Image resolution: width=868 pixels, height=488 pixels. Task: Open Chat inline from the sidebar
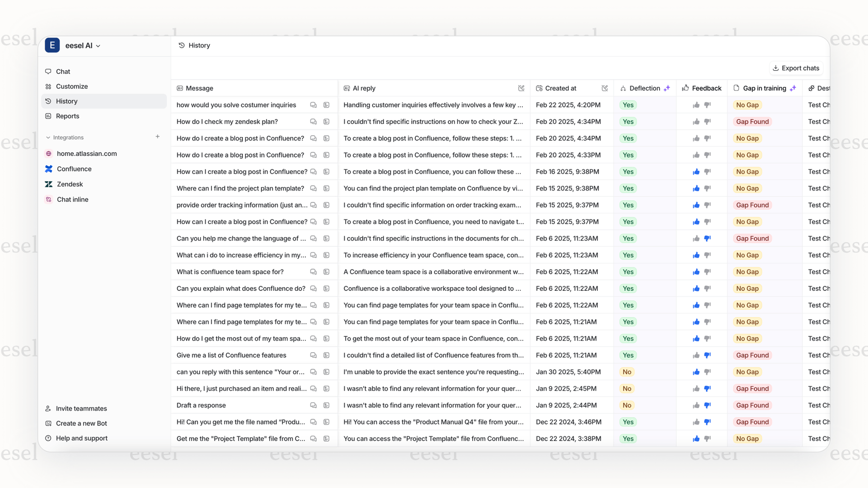(x=72, y=199)
